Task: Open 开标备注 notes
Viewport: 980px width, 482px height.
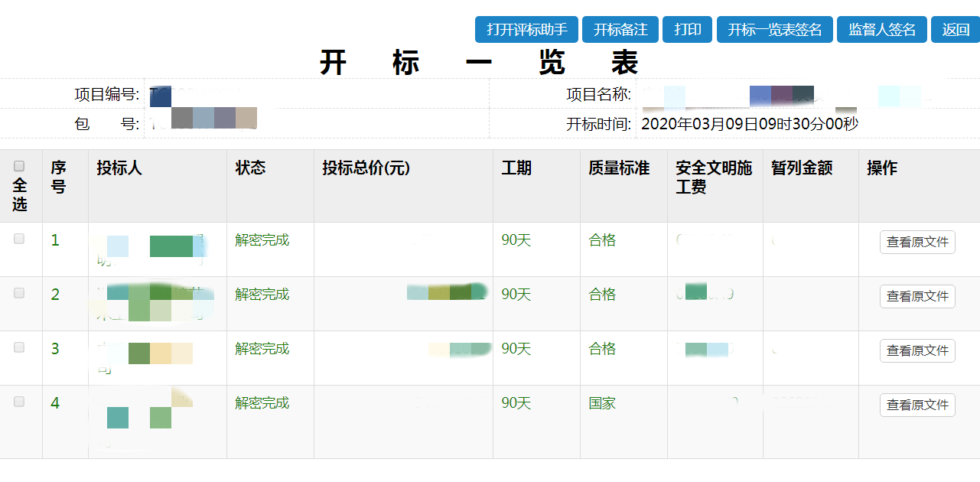Action: tap(620, 30)
